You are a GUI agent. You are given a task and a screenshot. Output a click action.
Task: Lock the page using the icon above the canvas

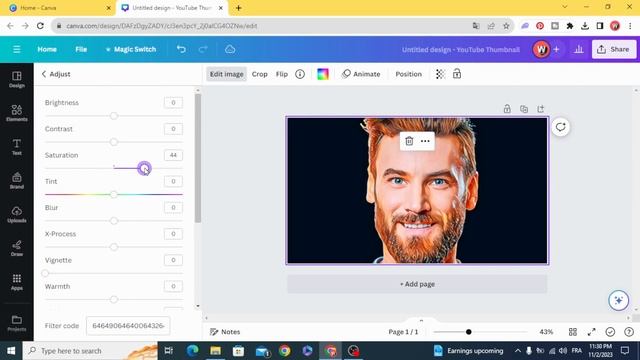coord(507,109)
